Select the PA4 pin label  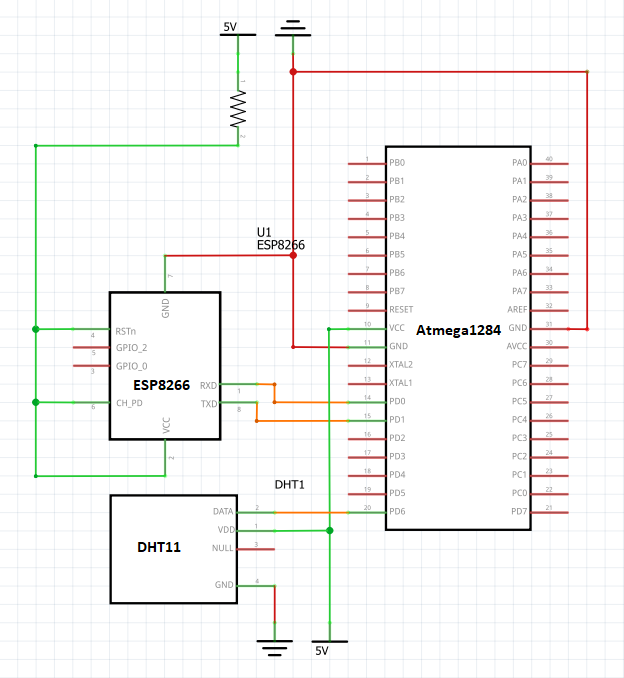[520, 236]
